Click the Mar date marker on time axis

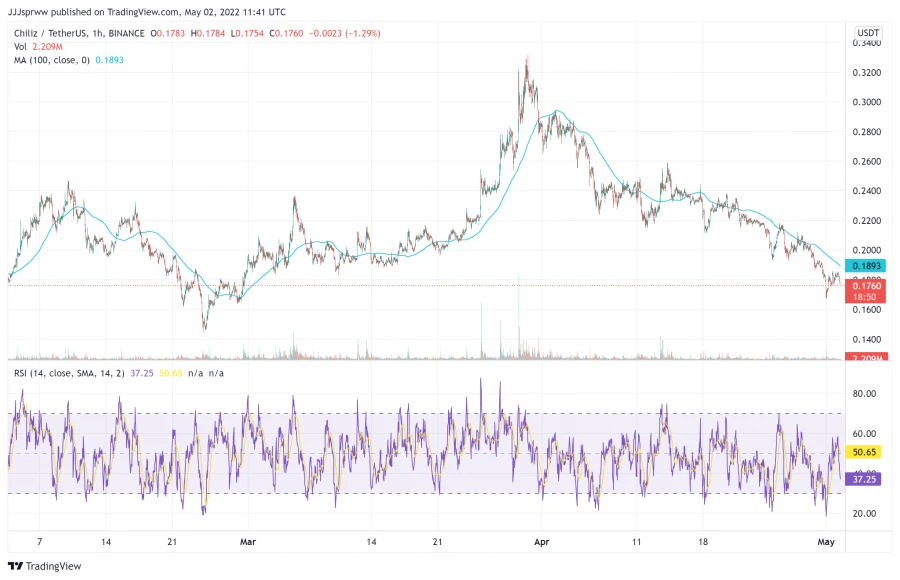tap(247, 542)
